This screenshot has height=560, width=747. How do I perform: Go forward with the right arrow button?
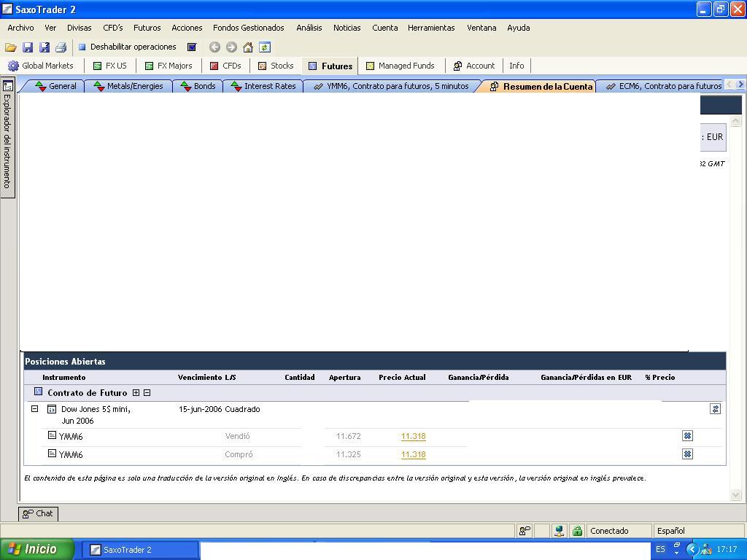point(231,47)
